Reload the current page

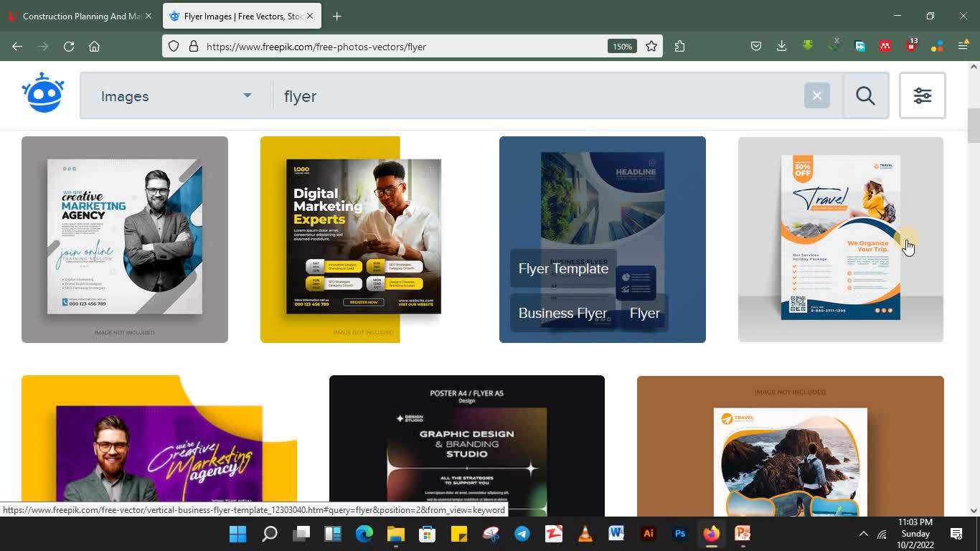(69, 46)
